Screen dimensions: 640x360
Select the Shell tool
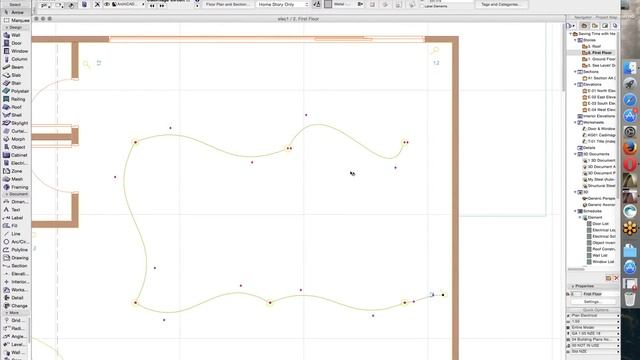pyautogui.click(x=15, y=115)
